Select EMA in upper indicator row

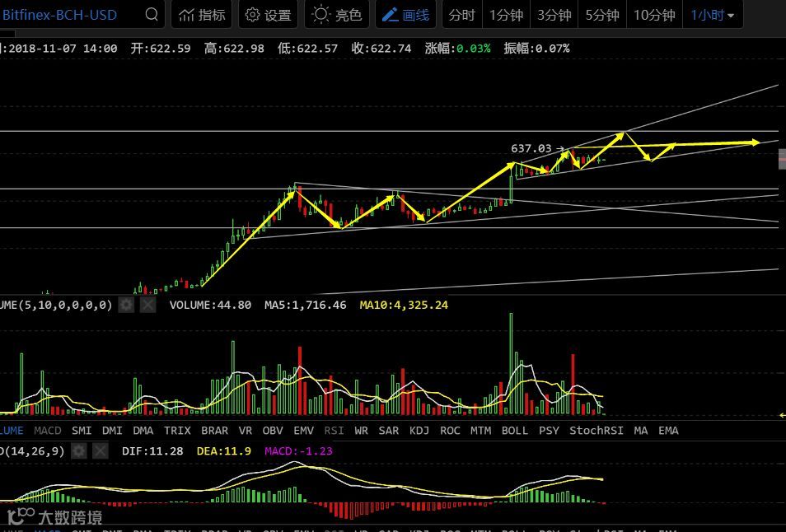pyautogui.click(x=668, y=431)
